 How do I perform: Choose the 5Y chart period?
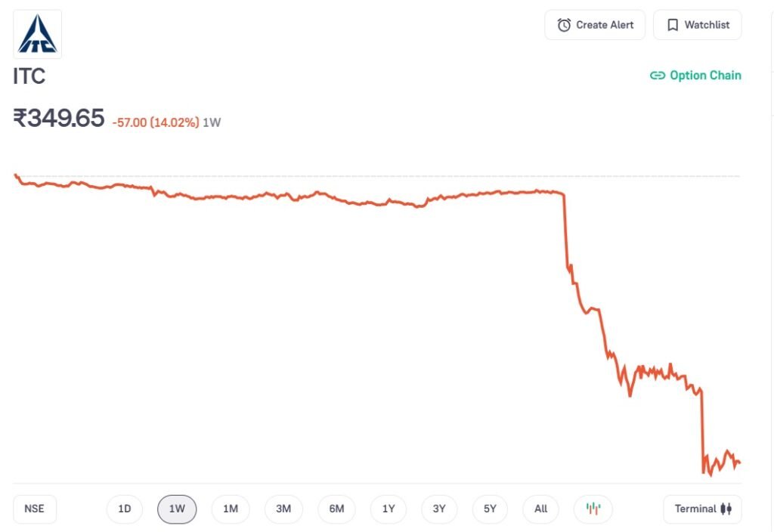click(x=490, y=509)
